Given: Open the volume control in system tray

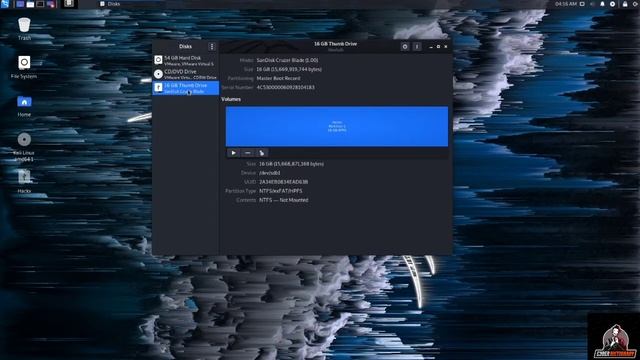Looking at the screenshot, I should click(x=592, y=4).
